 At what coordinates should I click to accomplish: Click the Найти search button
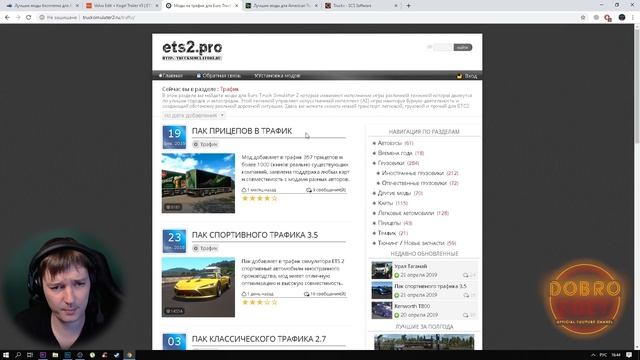[x=462, y=47]
